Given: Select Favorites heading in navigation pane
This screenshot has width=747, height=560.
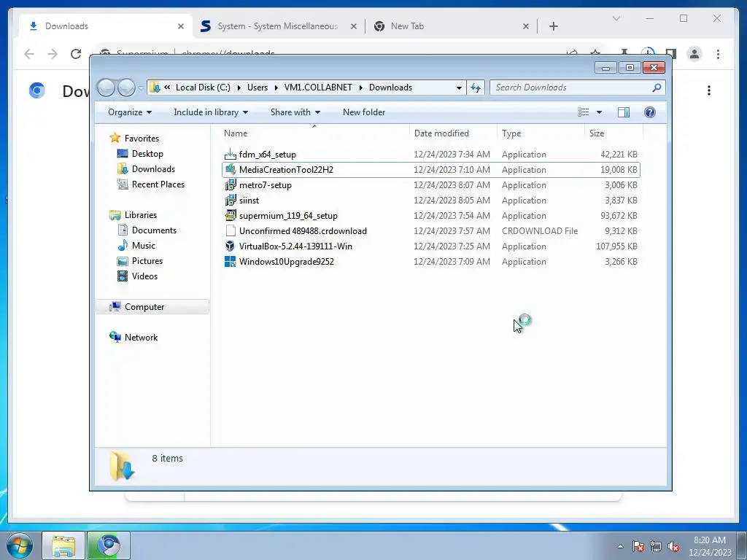Looking at the screenshot, I should pos(142,138).
